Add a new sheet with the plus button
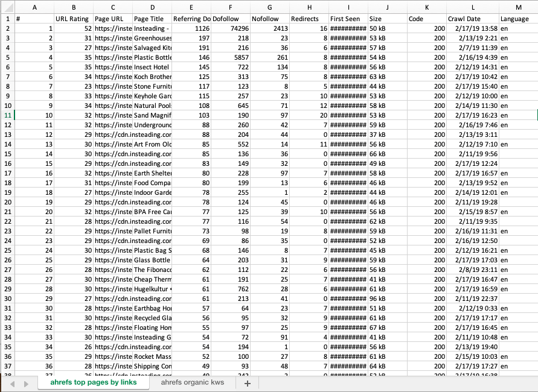Viewport: 538px width, 392px height. click(247, 384)
